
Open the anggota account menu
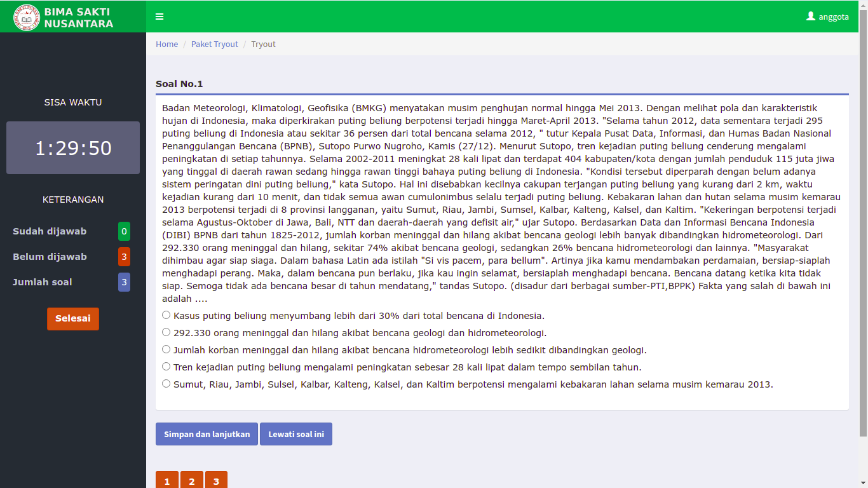[x=827, y=17]
